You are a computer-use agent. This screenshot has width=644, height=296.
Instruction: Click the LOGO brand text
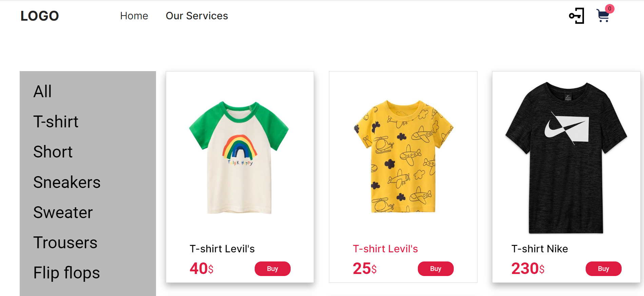coord(39,16)
